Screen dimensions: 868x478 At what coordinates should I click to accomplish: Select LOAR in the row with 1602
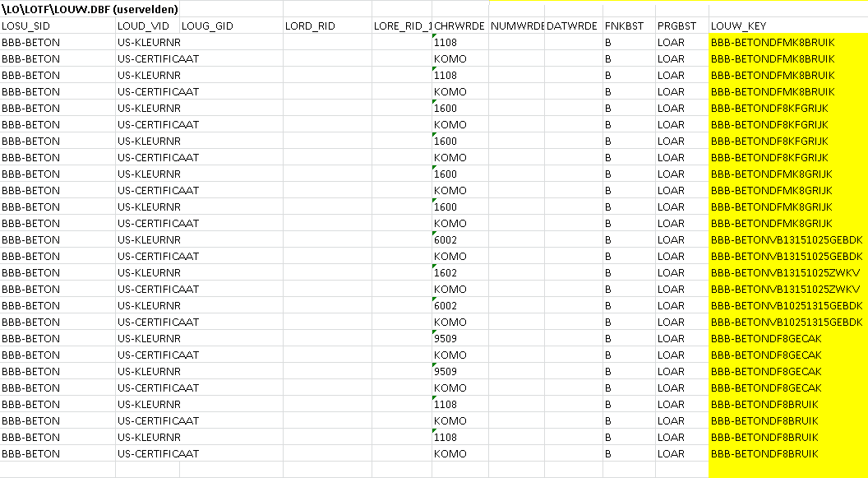[682, 272]
